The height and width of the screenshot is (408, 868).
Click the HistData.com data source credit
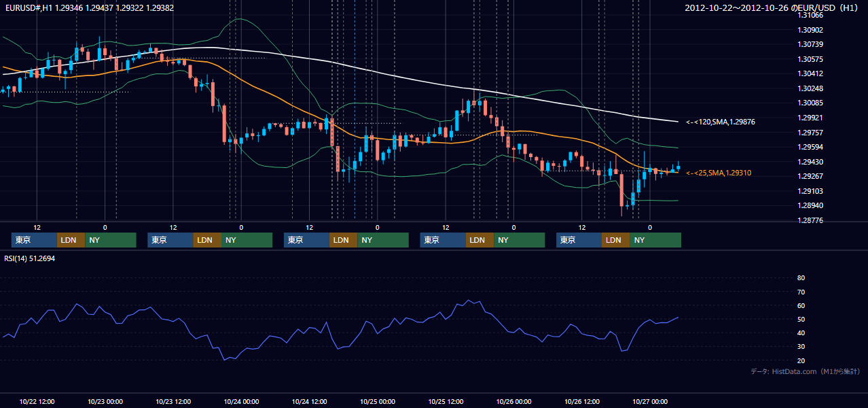point(806,371)
